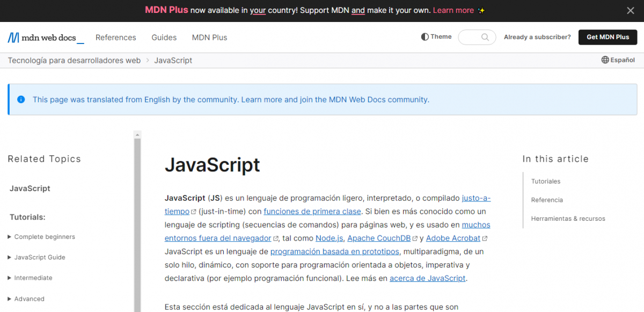Image resolution: width=644 pixels, height=312 pixels.
Task: Click the globe language icon
Action: 605,60
